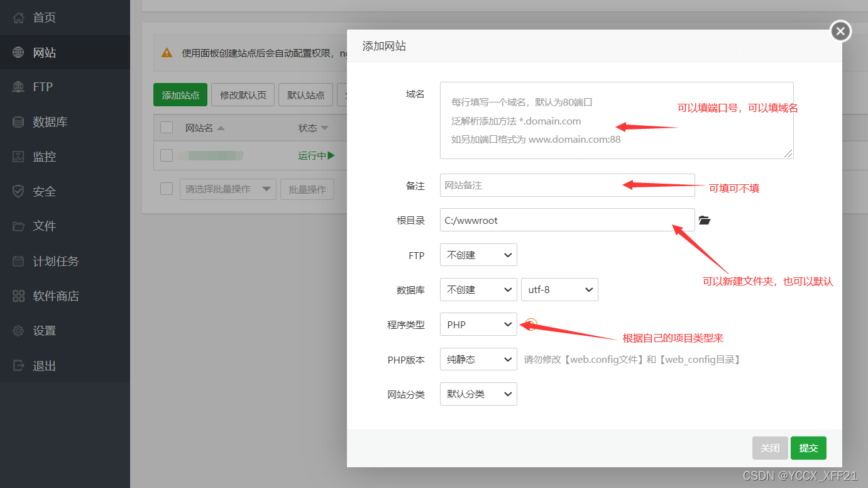Open the folder browser for 根目录
The width and height of the screenshot is (868, 488).
(704, 220)
